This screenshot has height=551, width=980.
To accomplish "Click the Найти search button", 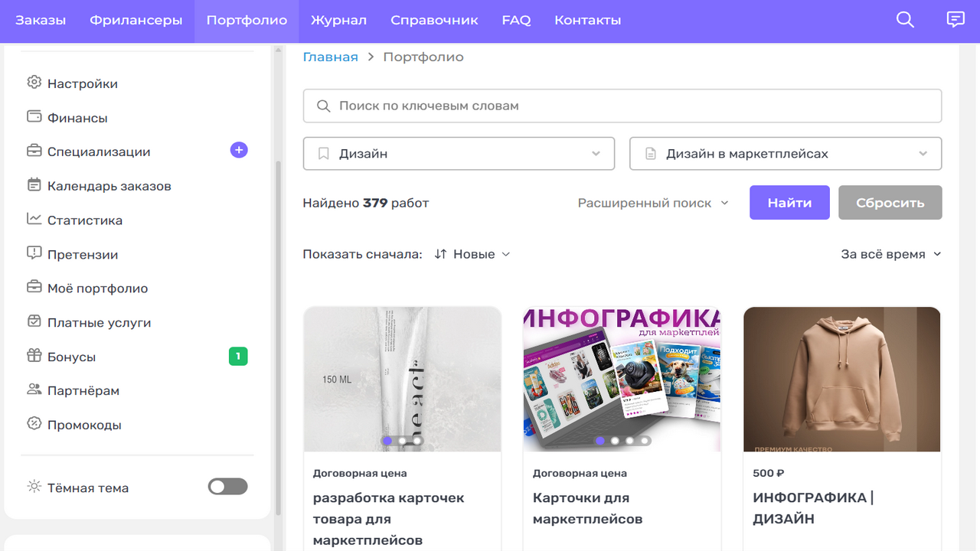I will coord(789,202).
